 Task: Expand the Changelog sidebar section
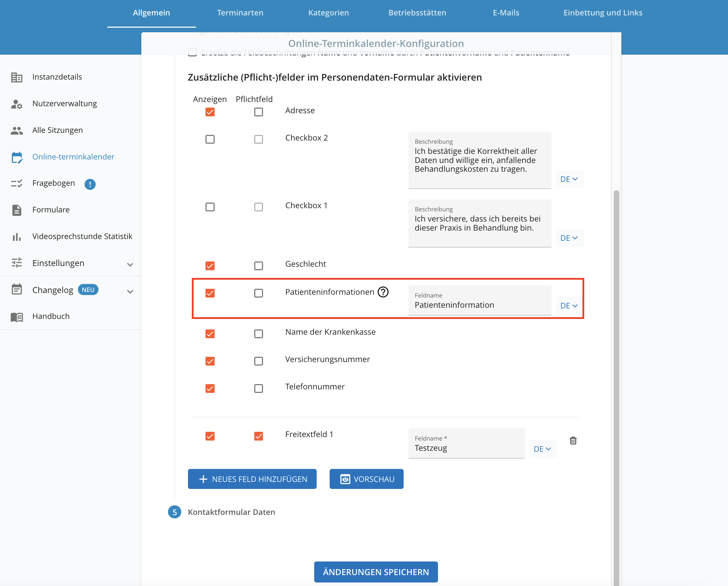pyautogui.click(x=130, y=291)
